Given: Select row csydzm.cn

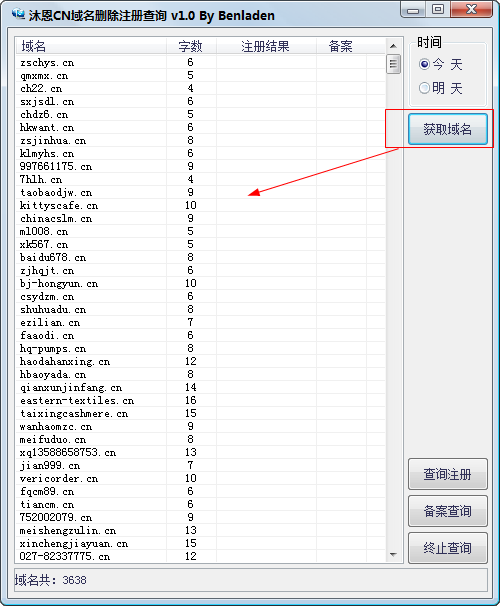Looking at the screenshot, I should [201, 296].
